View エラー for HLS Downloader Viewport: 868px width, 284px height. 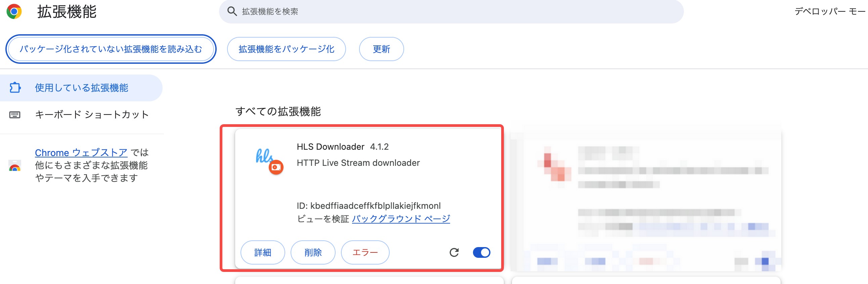tap(365, 252)
